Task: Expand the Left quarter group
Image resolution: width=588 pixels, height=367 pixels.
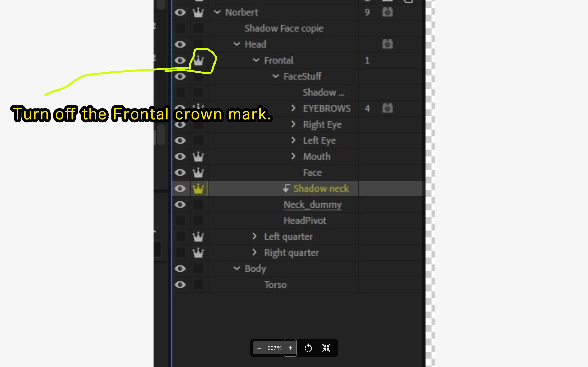Action: (254, 236)
